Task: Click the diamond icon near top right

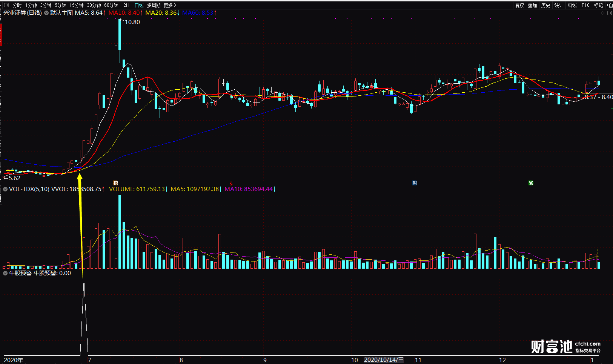Action: click(x=602, y=13)
